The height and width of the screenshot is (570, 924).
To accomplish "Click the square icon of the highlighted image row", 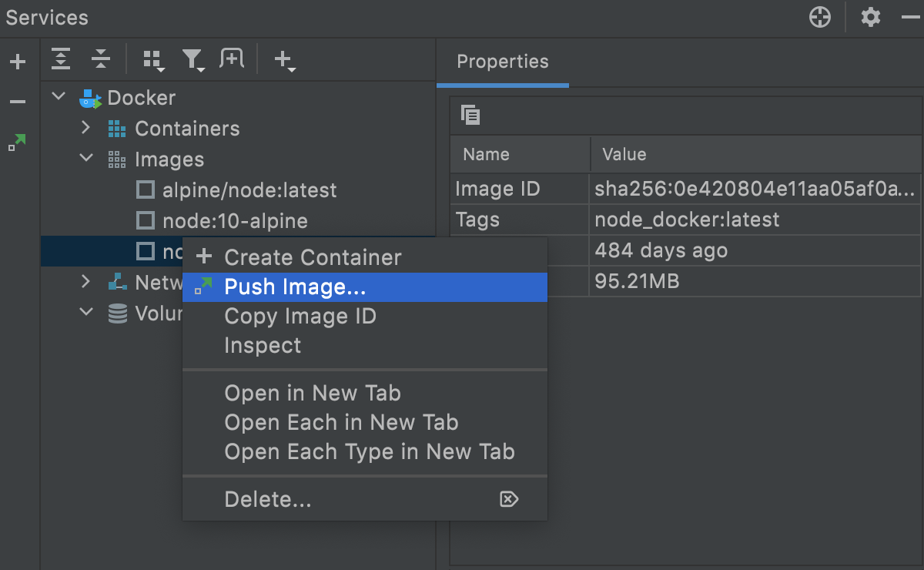I will click(x=145, y=251).
